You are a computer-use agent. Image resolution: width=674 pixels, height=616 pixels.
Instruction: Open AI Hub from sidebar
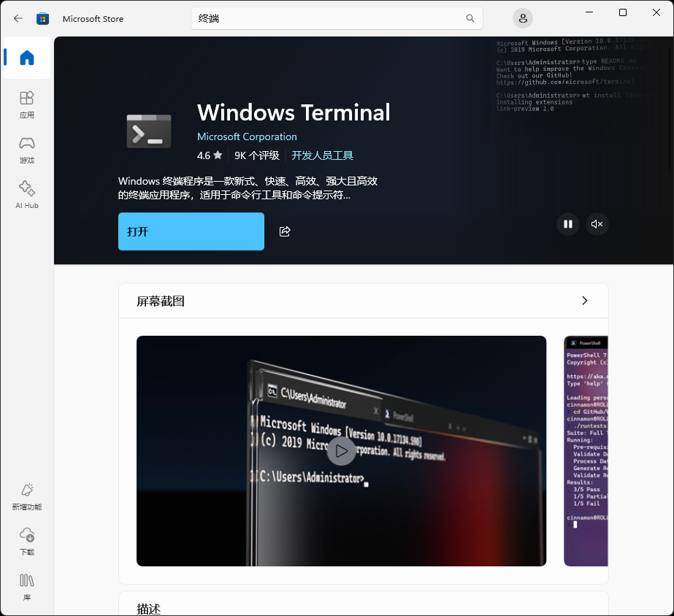(x=27, y=194)
